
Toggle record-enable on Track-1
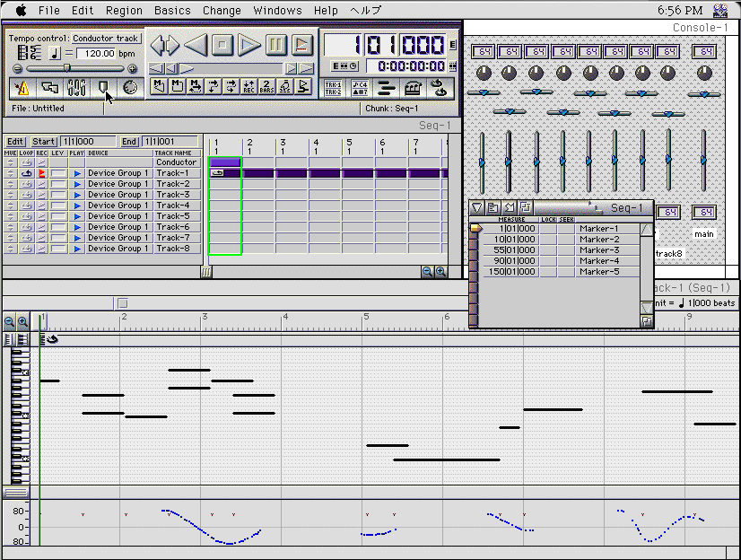(x=42, y=173)
